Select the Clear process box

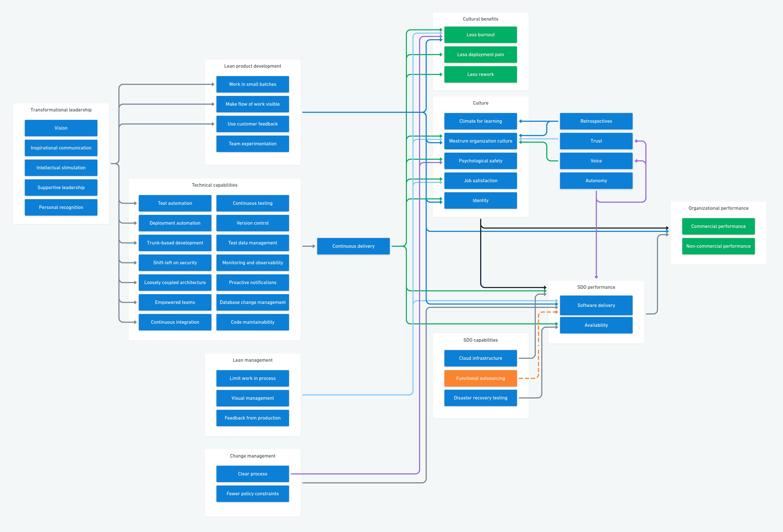pyautogui.click(x=253, y=474)
